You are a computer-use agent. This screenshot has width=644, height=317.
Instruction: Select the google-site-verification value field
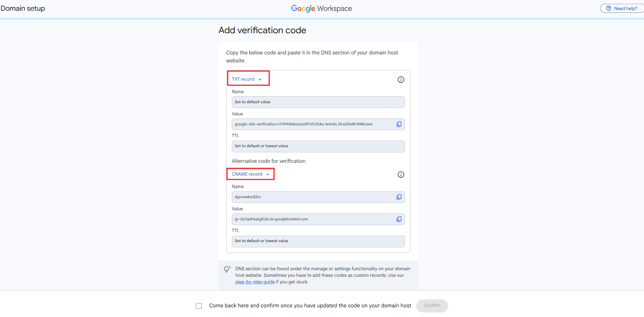[x=312, y=124]
